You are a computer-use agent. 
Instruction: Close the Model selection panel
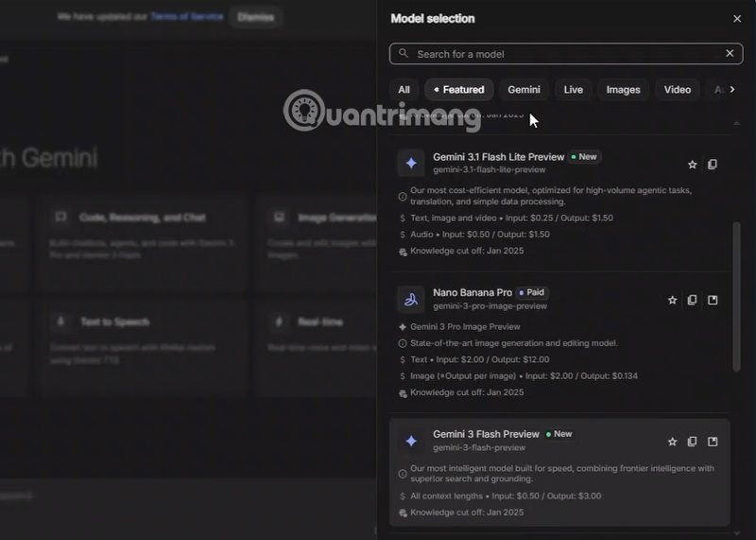click(737, 19)
